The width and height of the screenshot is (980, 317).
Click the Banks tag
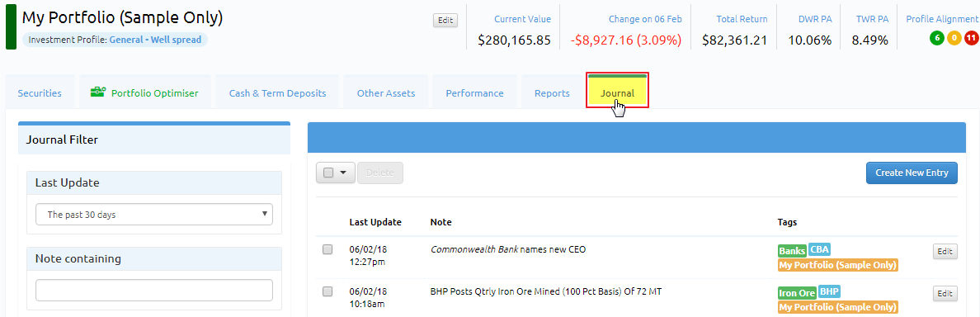[x=792, y=251]
